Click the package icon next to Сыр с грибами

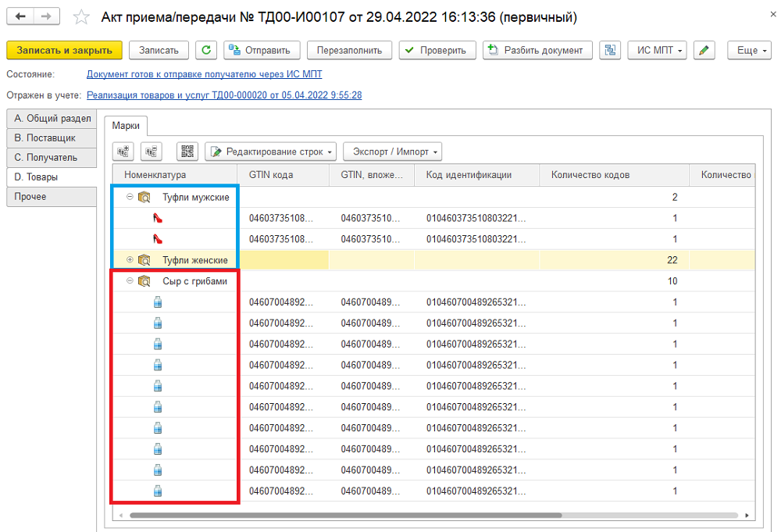tap(144, 281)
